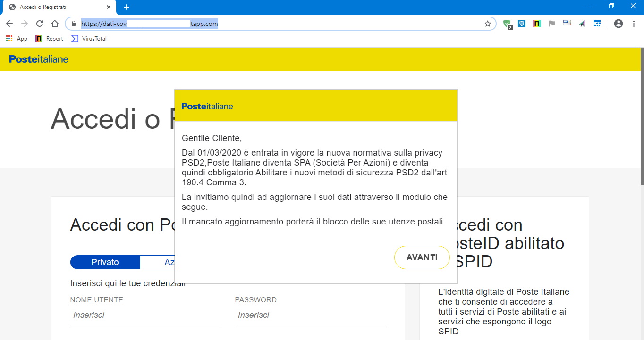The height and width of the screenshot is (340, 644).
Task: Click the grey flag extension icon
Action: (x=552, y=24)
